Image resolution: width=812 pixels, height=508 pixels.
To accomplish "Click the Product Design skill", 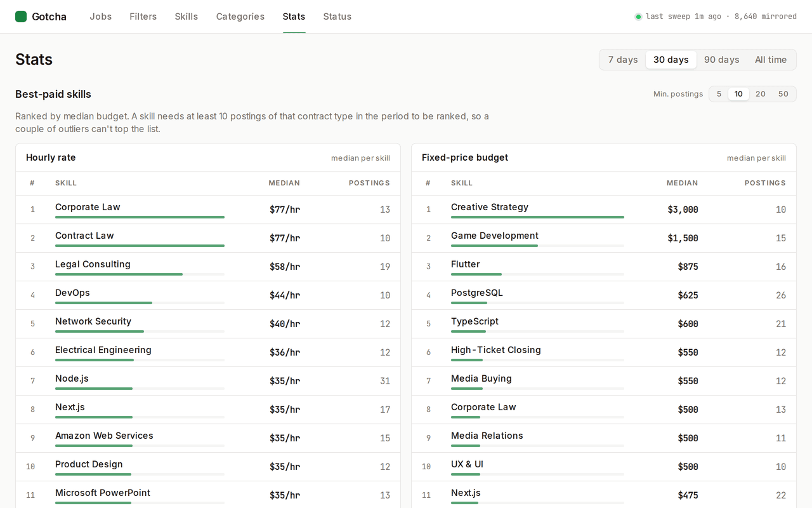I will pos(89,464).
